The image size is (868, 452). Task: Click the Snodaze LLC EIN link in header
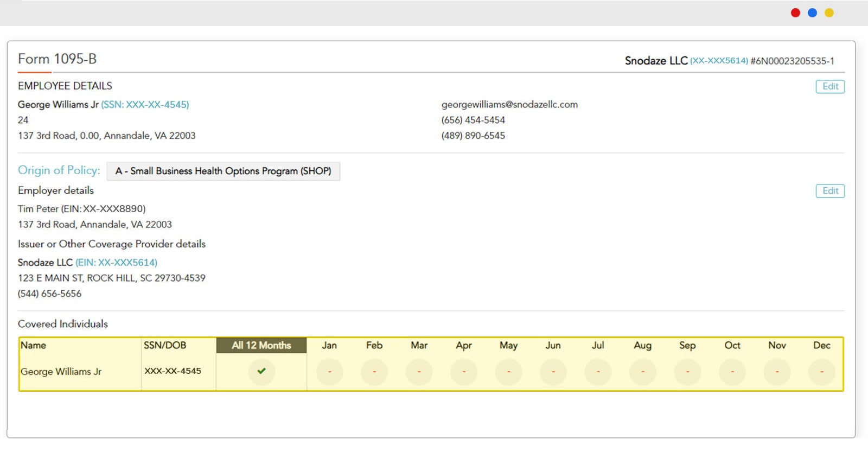719,61
